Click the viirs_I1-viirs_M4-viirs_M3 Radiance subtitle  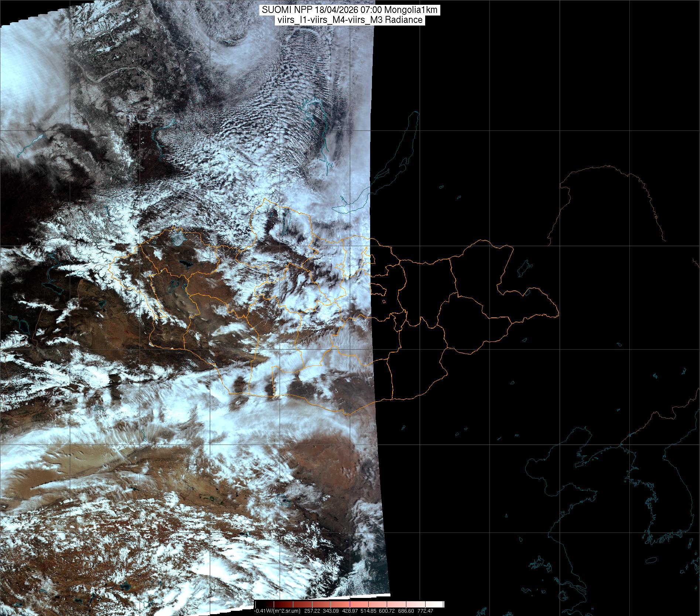pyautogui.click(x=349, y=20)
